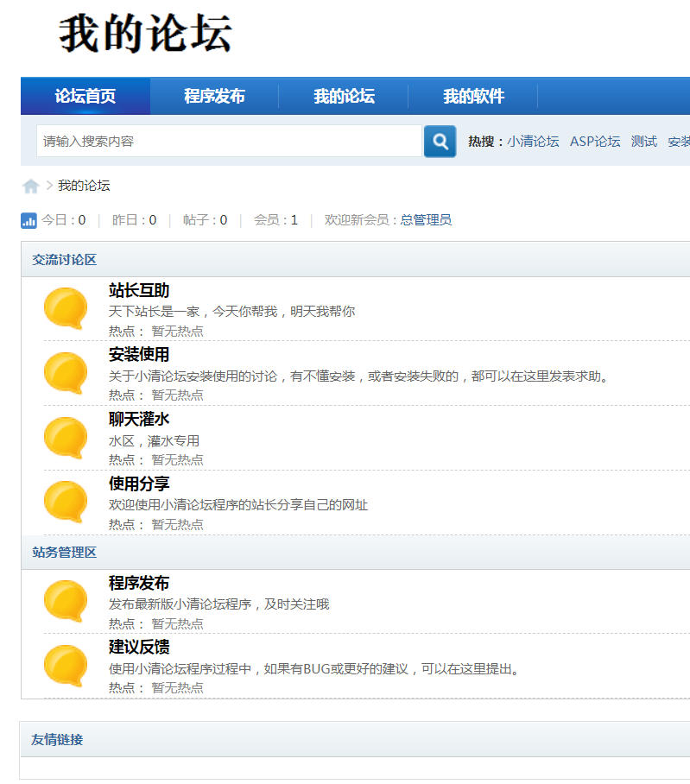This screenshot has width=690, height=784.
Task: Click the 友情链接 section heading
Action: 57,739
